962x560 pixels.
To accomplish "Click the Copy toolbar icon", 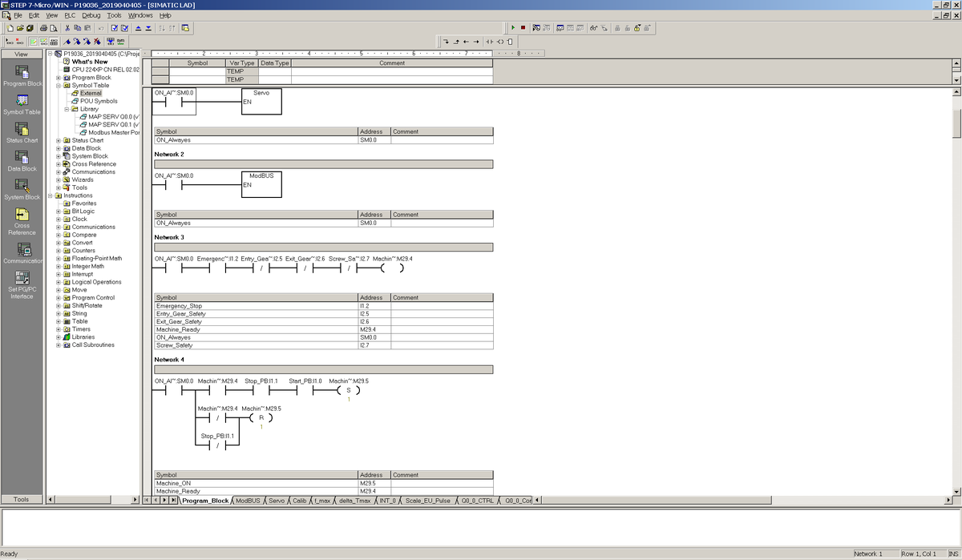I will 78,28.
